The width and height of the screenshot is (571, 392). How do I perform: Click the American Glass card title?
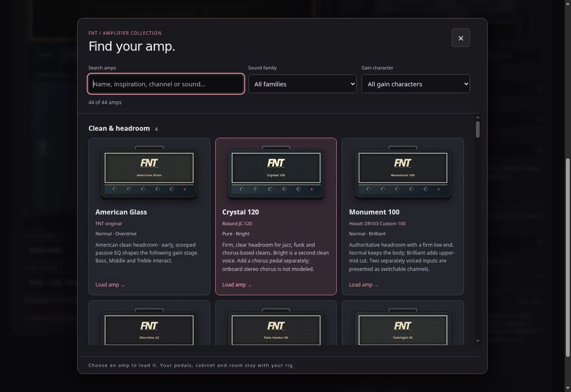pos(121,212)
